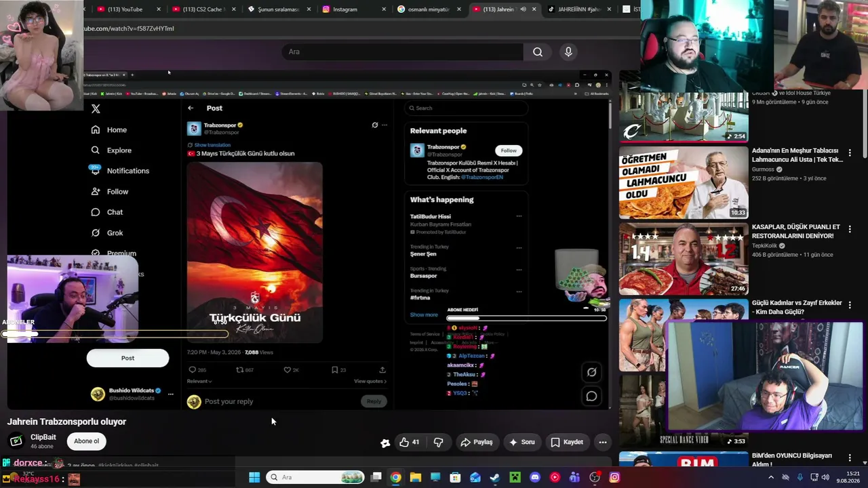868x488 pixels.
Task: Open Instagram app in the taskbar
Action: click(614, 477)
